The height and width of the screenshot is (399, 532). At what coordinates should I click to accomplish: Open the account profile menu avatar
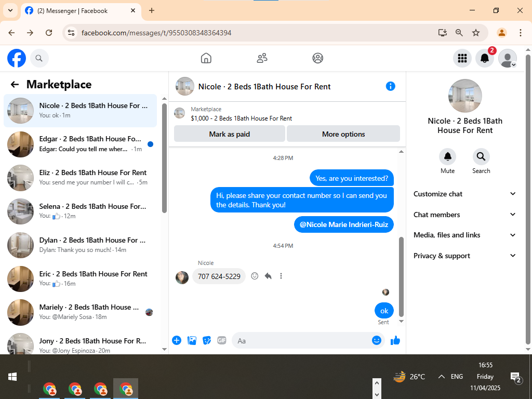pos(508,58)
